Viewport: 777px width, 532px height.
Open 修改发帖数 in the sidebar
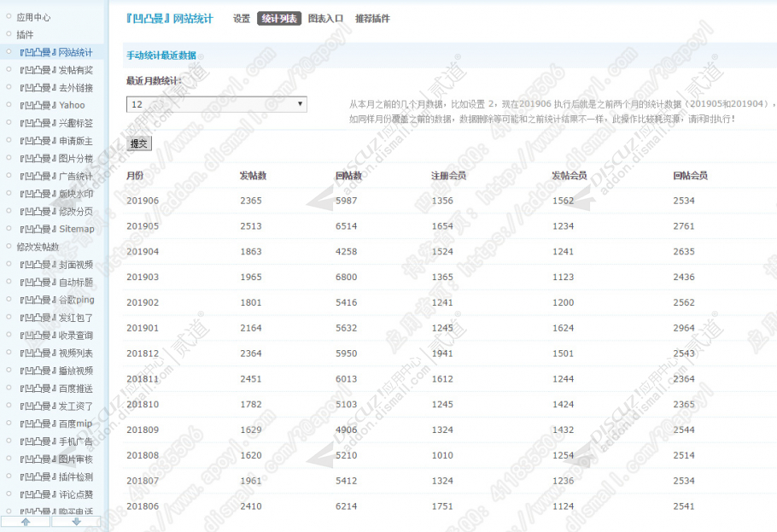point(38,247)
